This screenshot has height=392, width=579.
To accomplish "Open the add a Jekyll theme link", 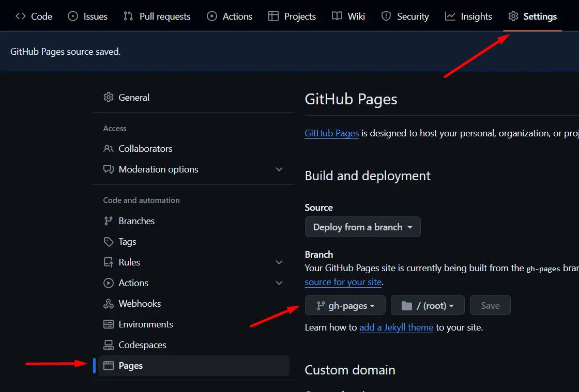I will [x=396, y=327].
